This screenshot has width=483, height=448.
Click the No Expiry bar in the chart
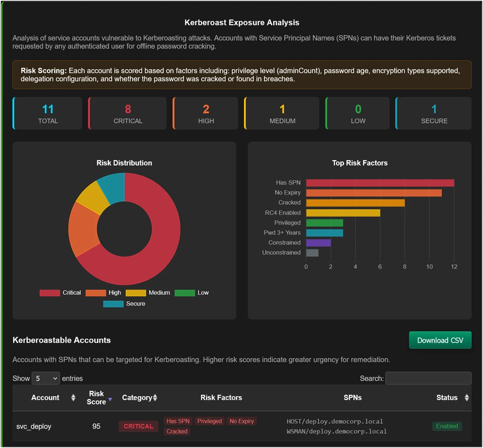[374, 192]
